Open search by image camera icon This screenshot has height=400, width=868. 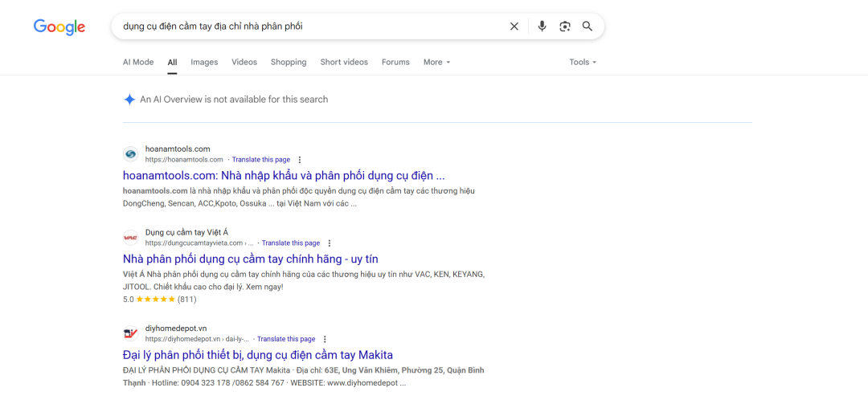(x=565, y=26)
